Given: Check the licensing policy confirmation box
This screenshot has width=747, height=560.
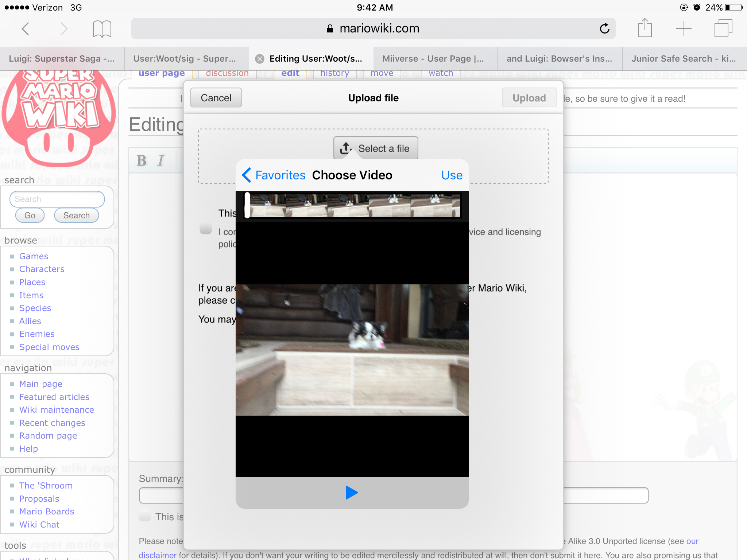Looking at the screenshot, I should pos(206,229).
